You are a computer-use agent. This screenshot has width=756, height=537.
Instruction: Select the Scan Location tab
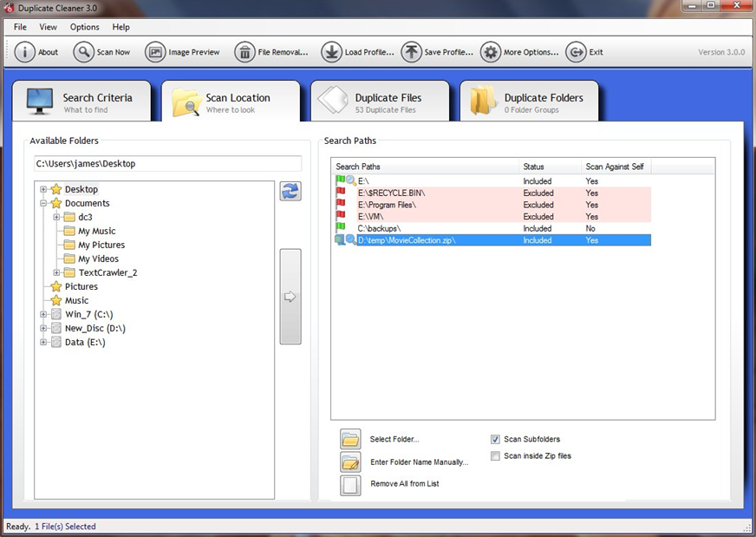(231, 101)
